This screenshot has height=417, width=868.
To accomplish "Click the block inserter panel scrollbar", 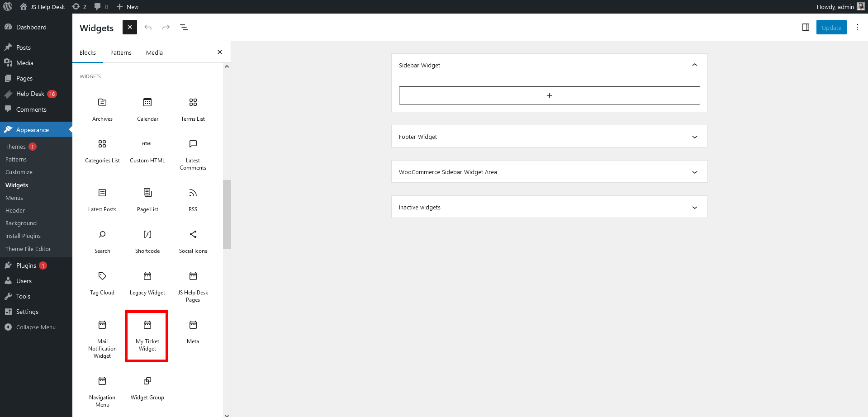I will pyautogui.click(x=227, y=214).
